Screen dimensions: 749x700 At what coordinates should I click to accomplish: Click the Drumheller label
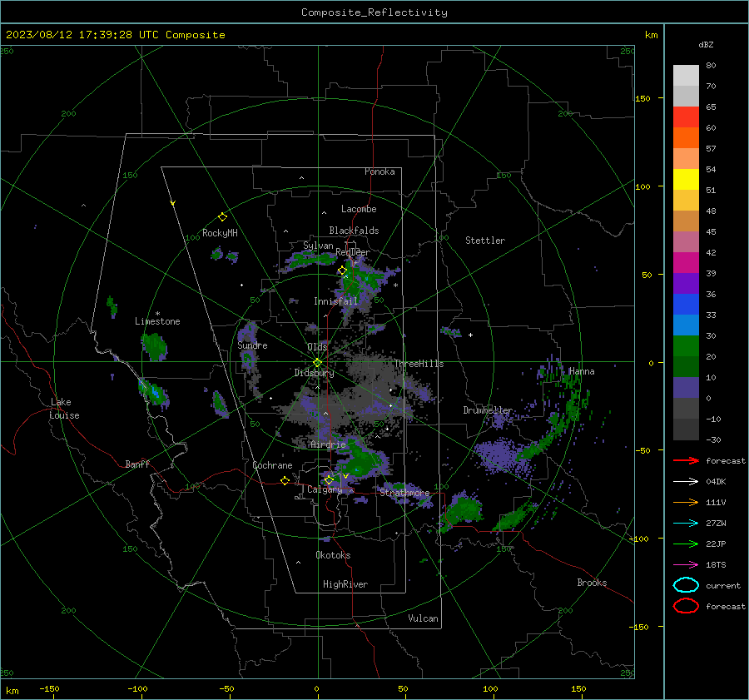coord(488,410)
